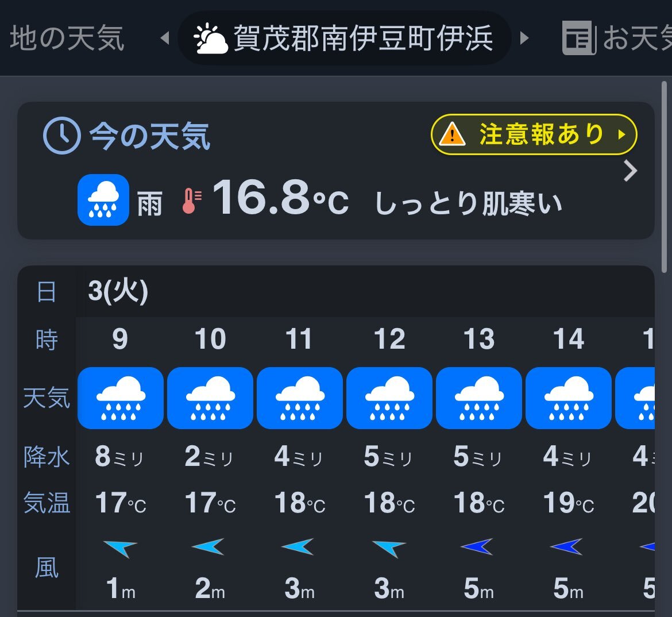The height and width of the screenshot is (617, 672).
Task: Expand current weather details chevron
Action: coord(630,171)
